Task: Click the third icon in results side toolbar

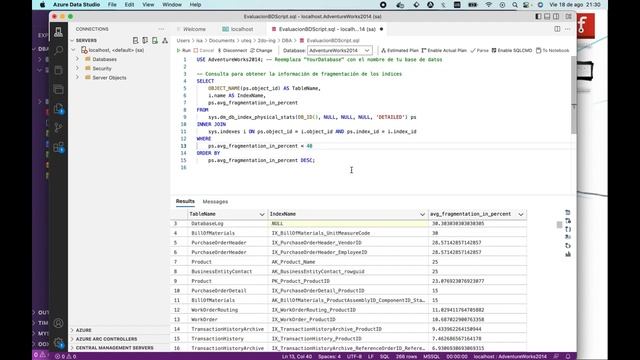Action: coord(568,229)
